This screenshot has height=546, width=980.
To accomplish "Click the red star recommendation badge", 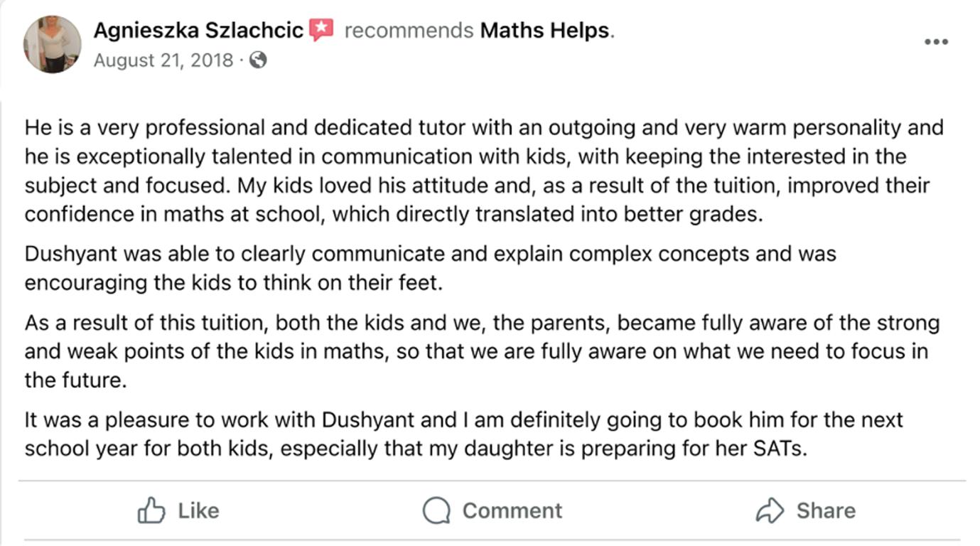I will [x=321, y=30].
